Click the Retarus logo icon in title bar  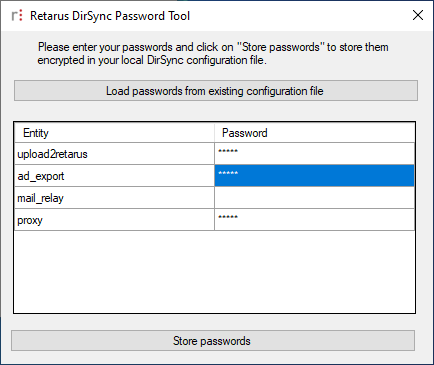[17, 16]
